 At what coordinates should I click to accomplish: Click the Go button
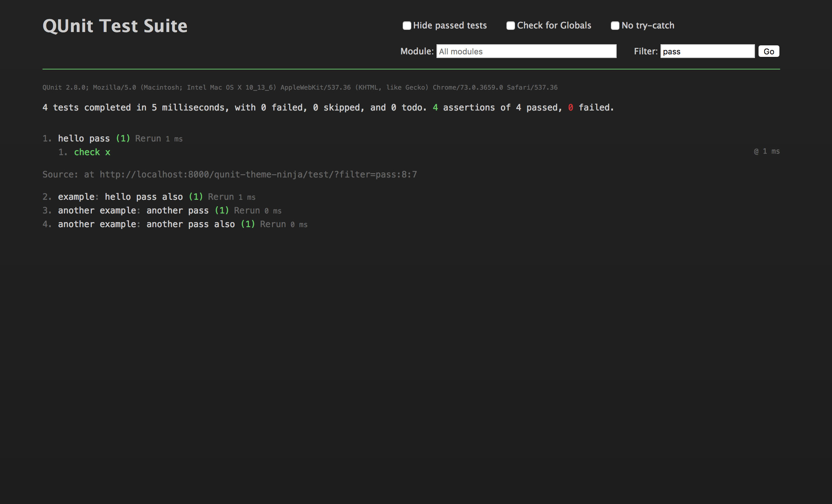769,51
